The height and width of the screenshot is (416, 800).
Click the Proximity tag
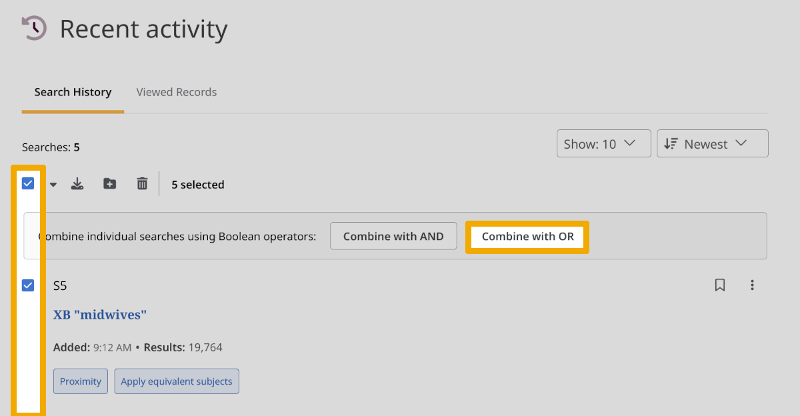[80, 381]
